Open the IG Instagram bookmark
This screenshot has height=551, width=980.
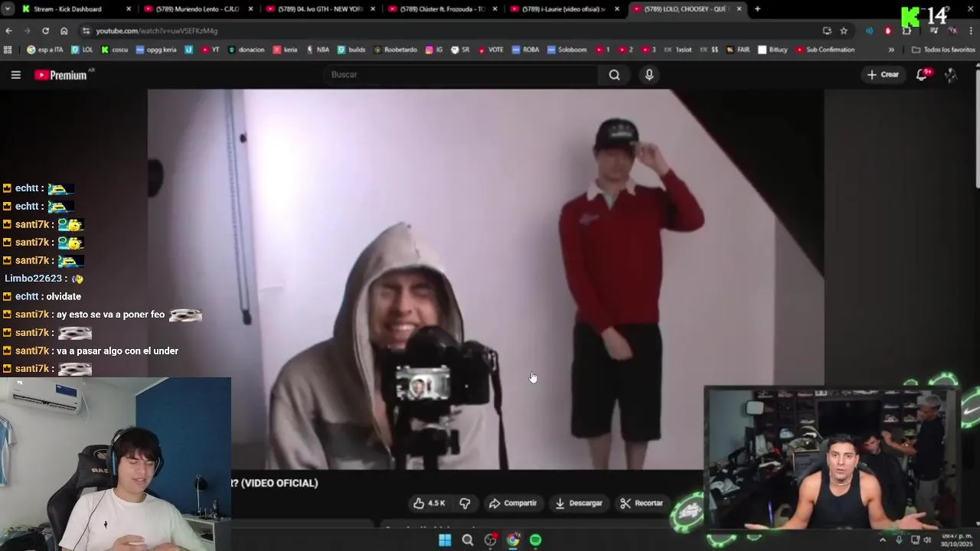[x=434, y=50]
